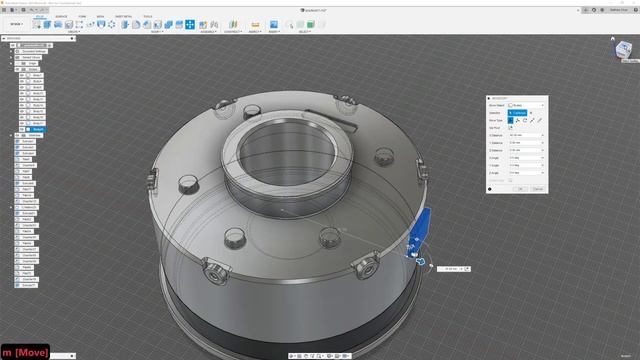Click the Measure tool icon

255,24
